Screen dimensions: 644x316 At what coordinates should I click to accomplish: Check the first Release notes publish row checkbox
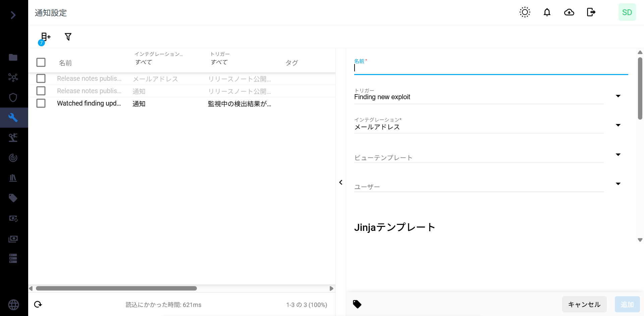point(41,78)
